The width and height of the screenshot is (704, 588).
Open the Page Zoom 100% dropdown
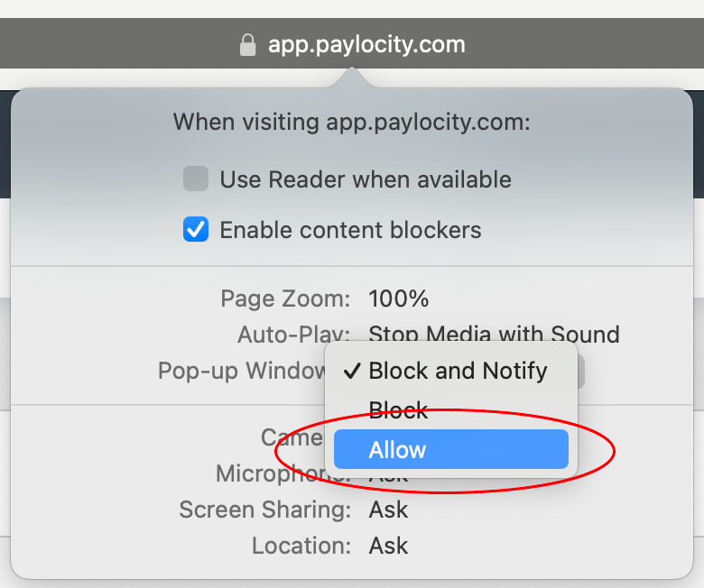[399, 299]
